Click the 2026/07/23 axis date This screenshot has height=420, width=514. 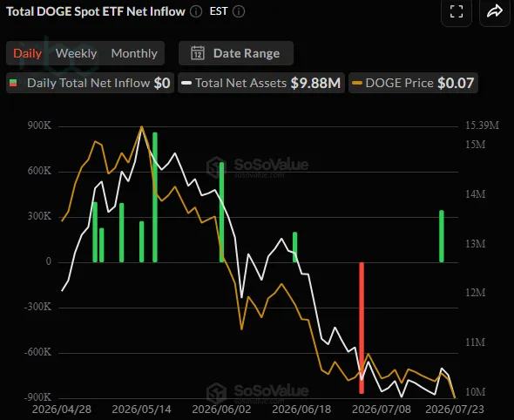click(x=455, y=410)
